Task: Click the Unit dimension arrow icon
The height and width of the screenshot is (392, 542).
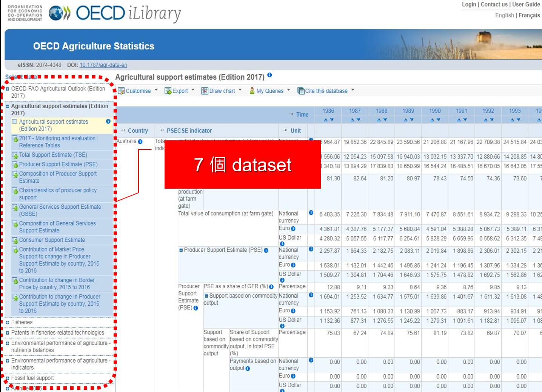Action: 286,131
